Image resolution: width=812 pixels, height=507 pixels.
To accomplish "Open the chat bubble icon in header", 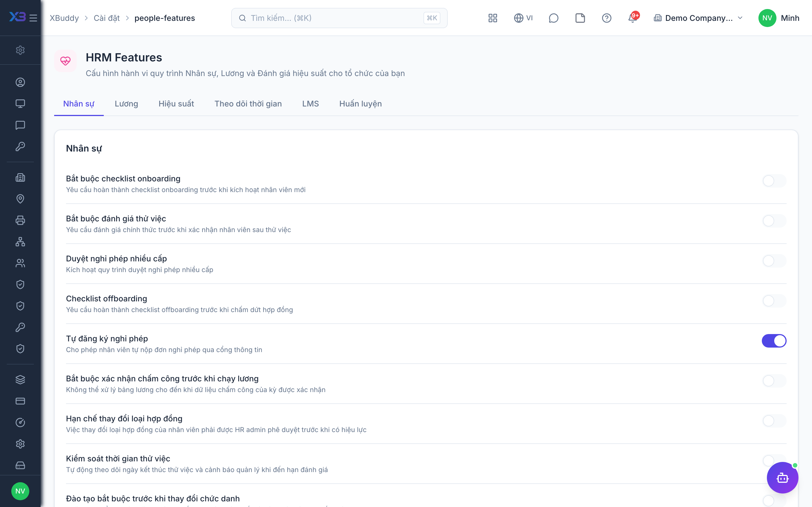I will (x=553, y=18).
